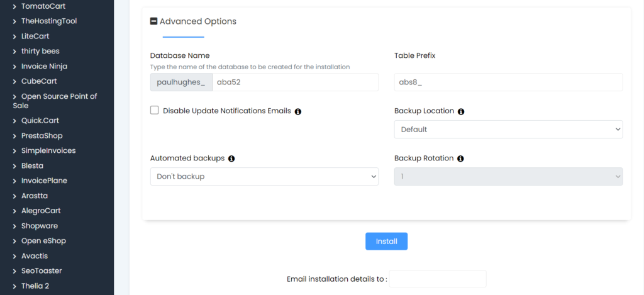Image resolution: width=644 pixels, height=295 pixels.
Task: Select TomatoCart in the sidebar
Action: pos(43,6)
